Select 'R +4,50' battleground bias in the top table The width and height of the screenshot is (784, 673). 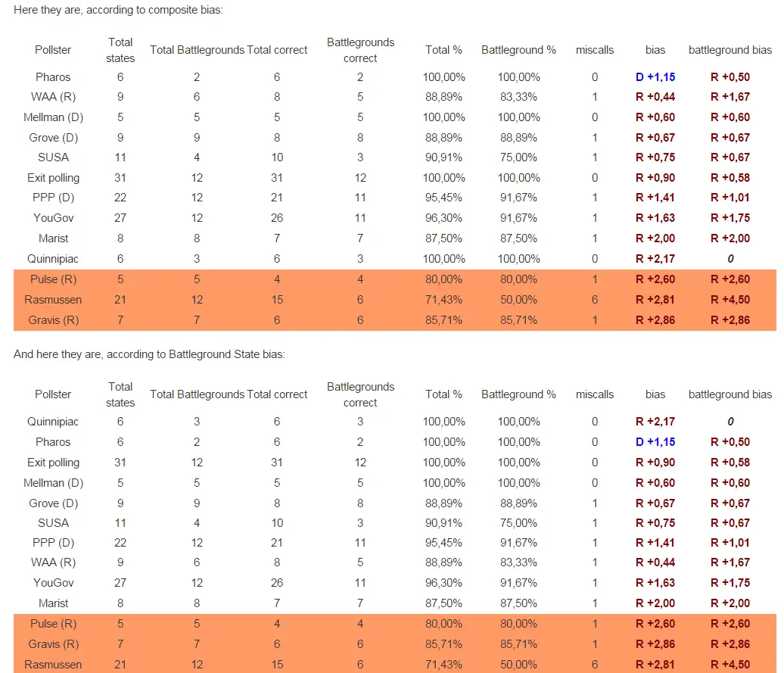(x=730, y=300)
